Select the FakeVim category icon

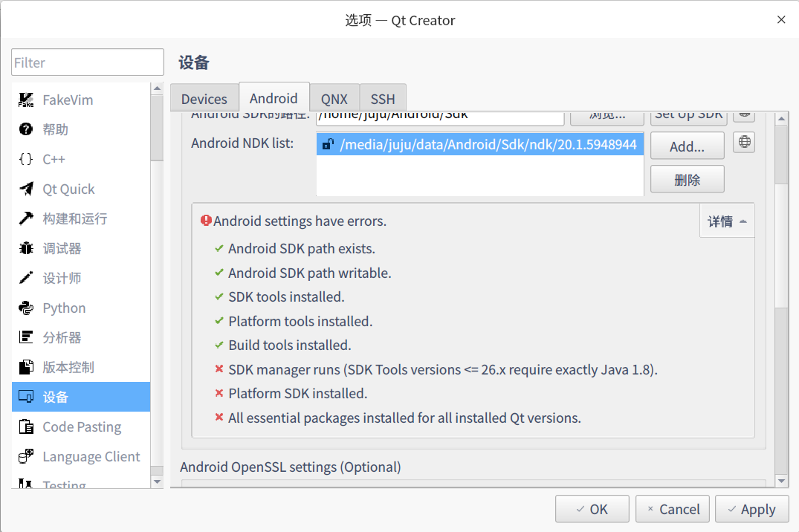click(26, 100)
